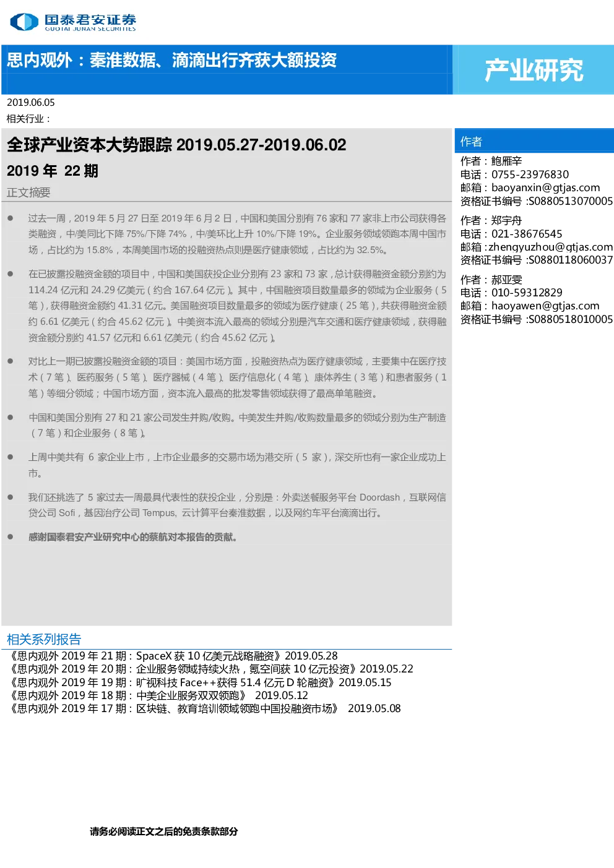Select author name 鲍雁辛

(x=506, y=161)
